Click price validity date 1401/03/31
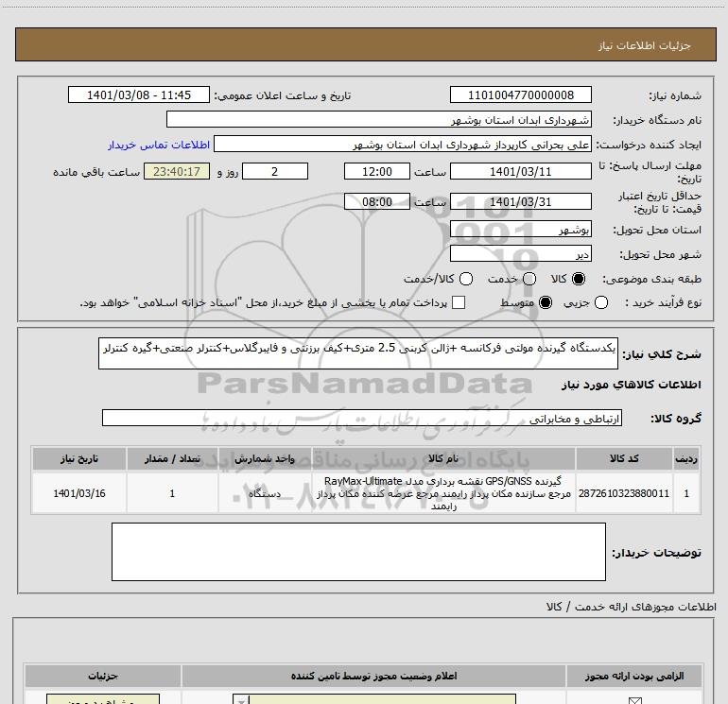The image size is (728, 704). click(x=520, y=201)
